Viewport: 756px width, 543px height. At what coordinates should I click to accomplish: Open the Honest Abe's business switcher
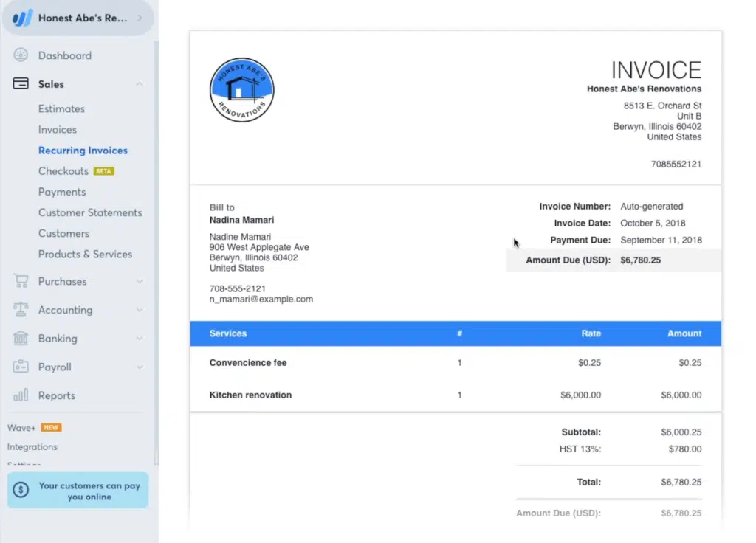coord(83,18)
